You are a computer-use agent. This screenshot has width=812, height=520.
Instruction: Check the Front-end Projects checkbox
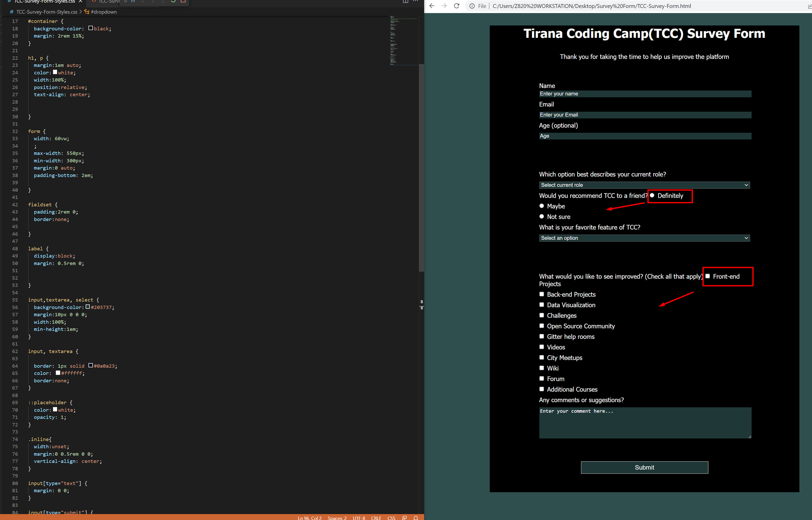coord(708,276)
